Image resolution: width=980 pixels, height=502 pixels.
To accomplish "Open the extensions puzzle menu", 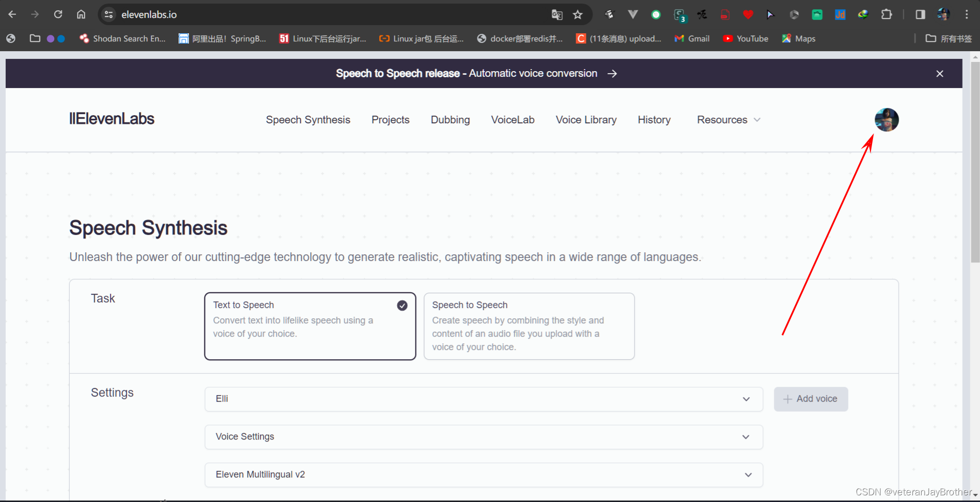I will pos(886,14).
